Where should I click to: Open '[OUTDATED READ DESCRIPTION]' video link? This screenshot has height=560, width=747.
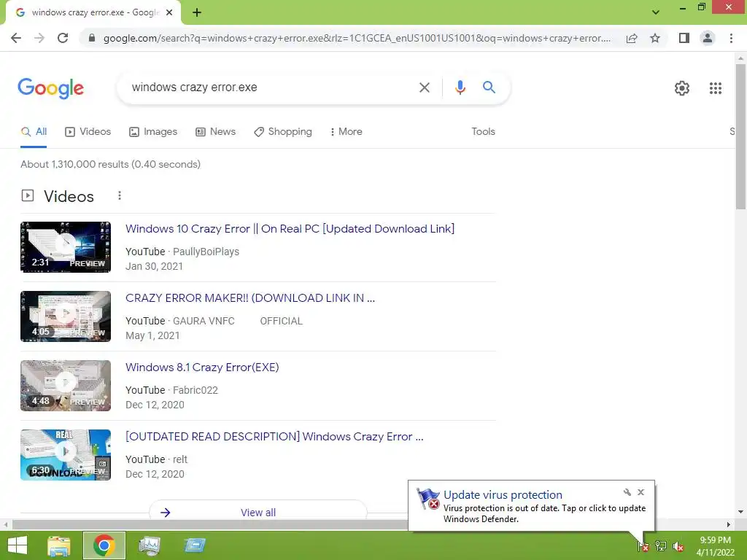tap(274, 437)
